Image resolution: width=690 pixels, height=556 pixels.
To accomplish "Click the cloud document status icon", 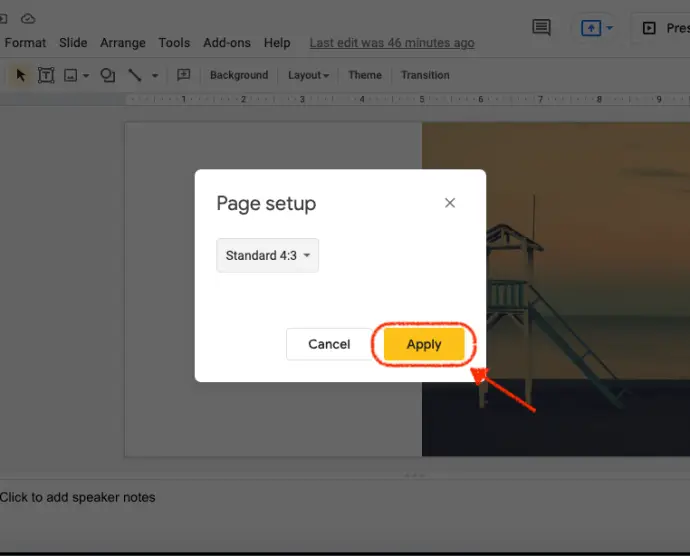I will pyautogui.click(x=28, y=18).
